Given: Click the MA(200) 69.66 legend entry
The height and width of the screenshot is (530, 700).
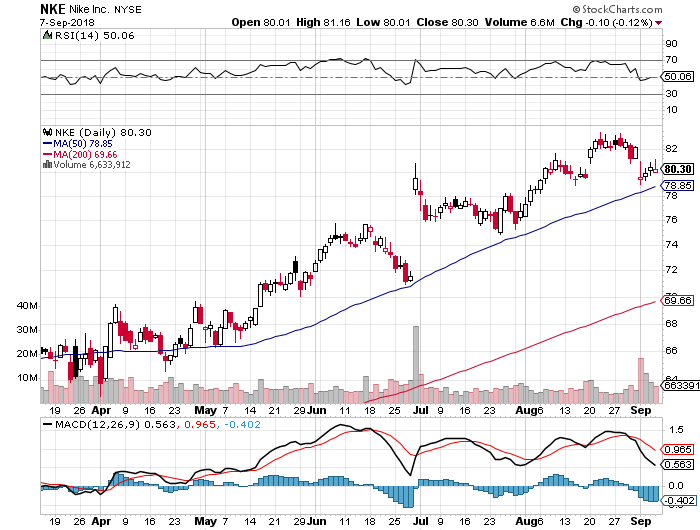Looking at the screenshot, I should [80, 154].
